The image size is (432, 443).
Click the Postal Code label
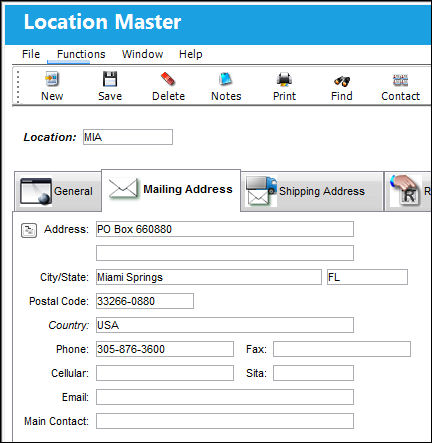[x=59, y=301]
